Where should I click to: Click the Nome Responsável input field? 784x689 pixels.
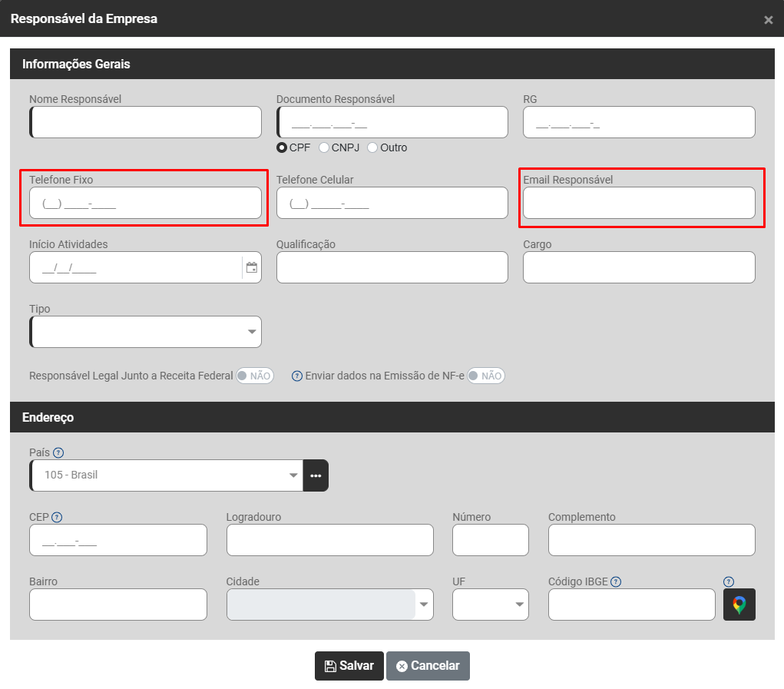(x=146, y=122)
